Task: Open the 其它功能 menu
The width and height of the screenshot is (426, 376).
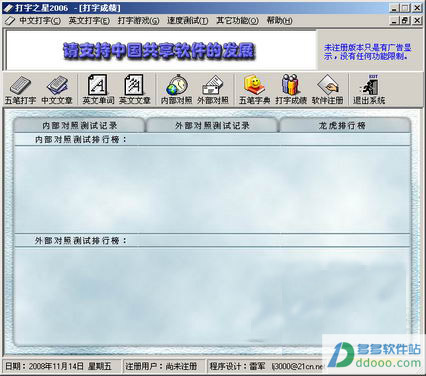Action: (x=237, y=21)
